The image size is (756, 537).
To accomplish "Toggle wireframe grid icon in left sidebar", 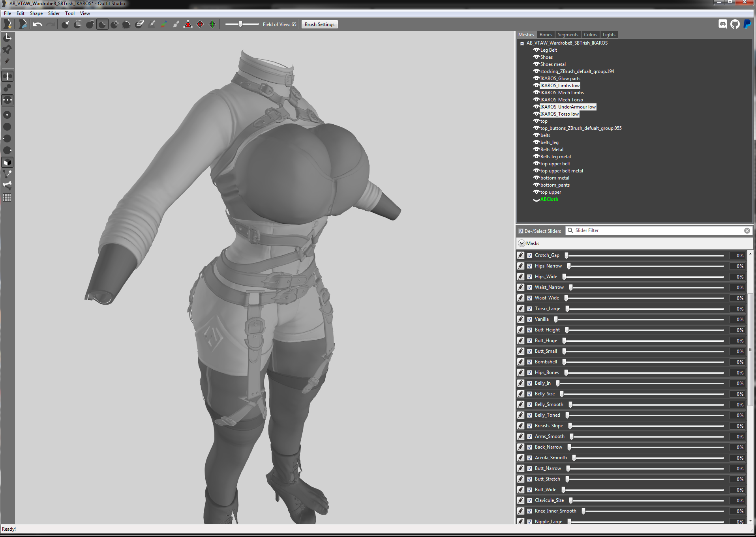I will pyautogui.click(x=7, y=198).
